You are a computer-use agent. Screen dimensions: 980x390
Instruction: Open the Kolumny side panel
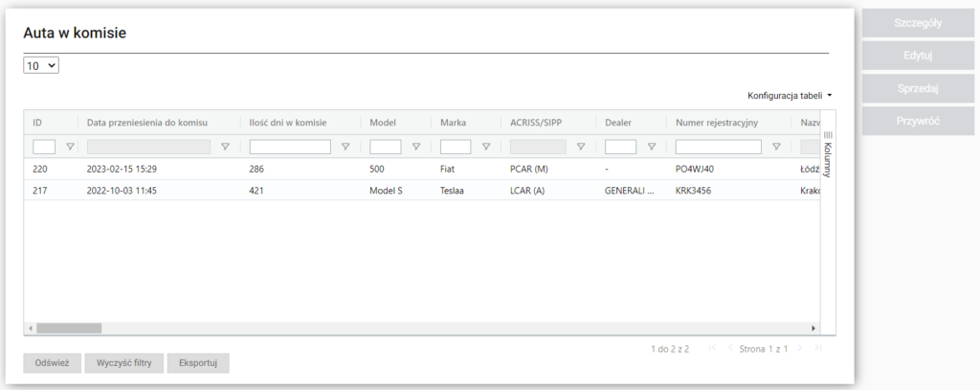pyautogui.click(x=828, y=153)
